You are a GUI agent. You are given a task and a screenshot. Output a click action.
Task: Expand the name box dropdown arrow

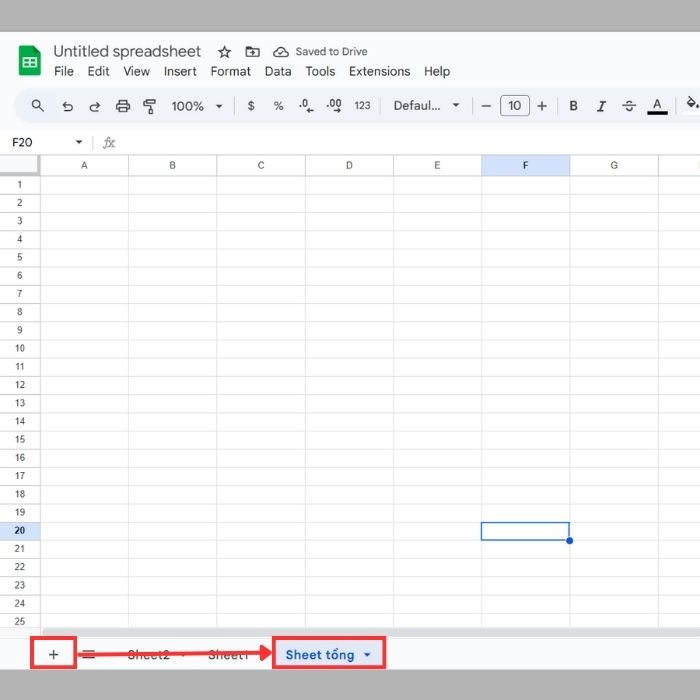tap(79, 142)
